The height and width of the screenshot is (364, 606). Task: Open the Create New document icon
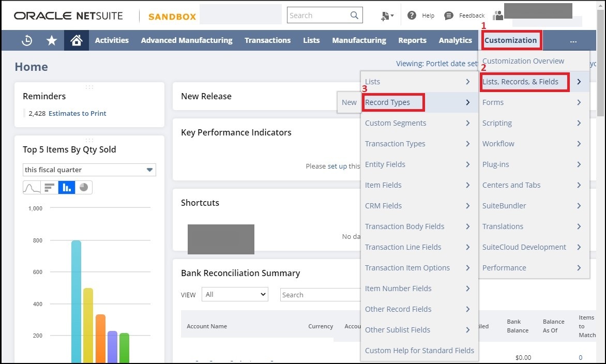[387, 16]
